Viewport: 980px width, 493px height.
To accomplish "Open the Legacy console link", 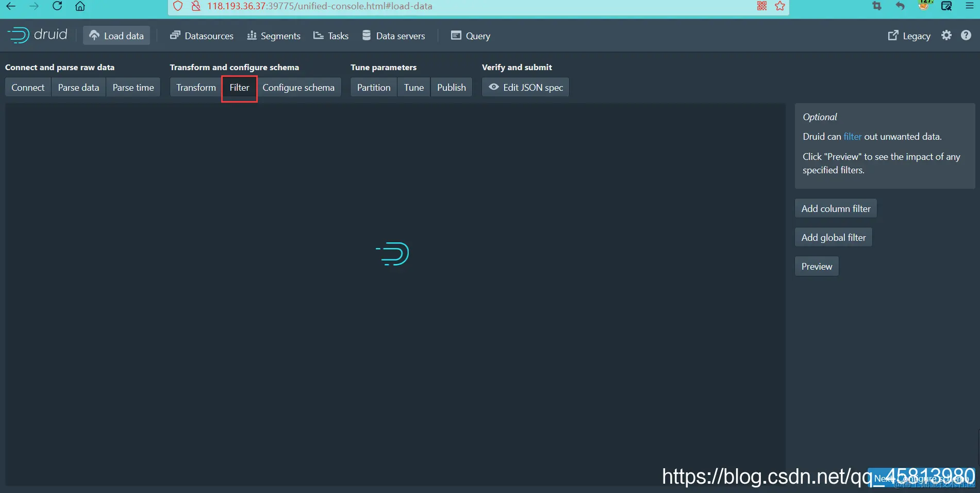I will [909, 36].
